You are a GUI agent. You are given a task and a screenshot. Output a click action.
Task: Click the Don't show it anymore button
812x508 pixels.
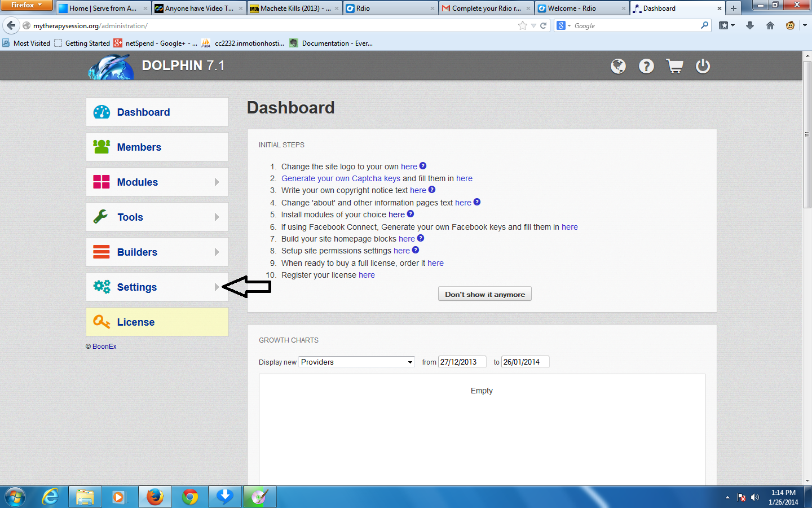485,294
